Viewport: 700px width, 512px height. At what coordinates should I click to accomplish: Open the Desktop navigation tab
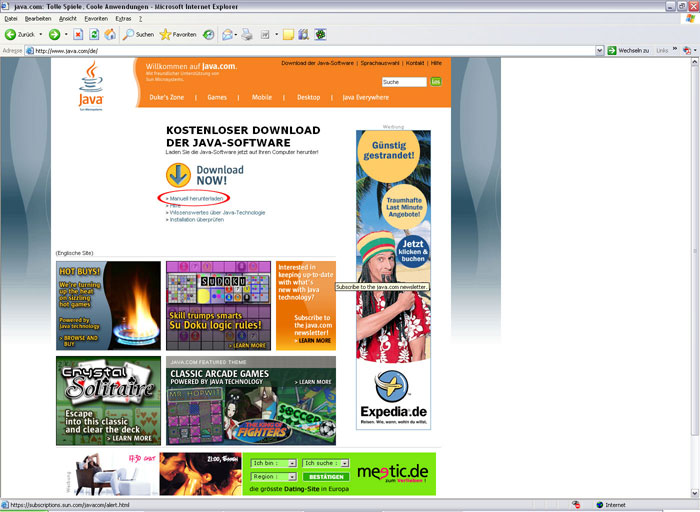308,97
